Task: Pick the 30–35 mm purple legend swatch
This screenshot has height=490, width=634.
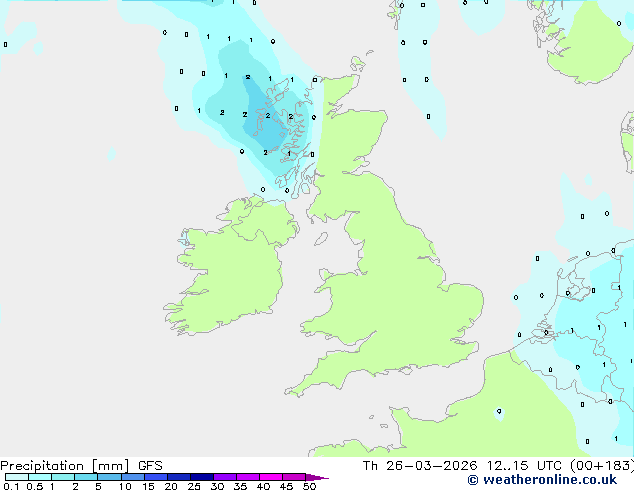Action: [225, 477]
